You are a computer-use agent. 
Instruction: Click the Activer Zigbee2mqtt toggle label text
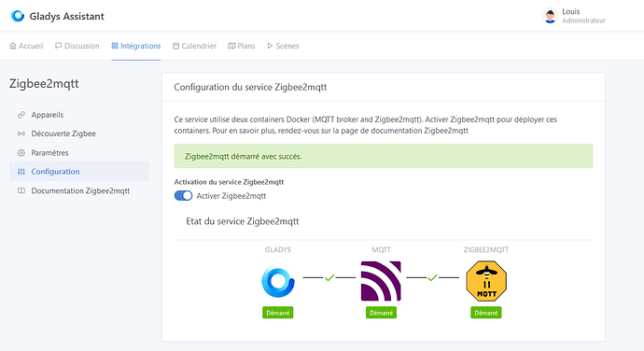tap(231, 196)
